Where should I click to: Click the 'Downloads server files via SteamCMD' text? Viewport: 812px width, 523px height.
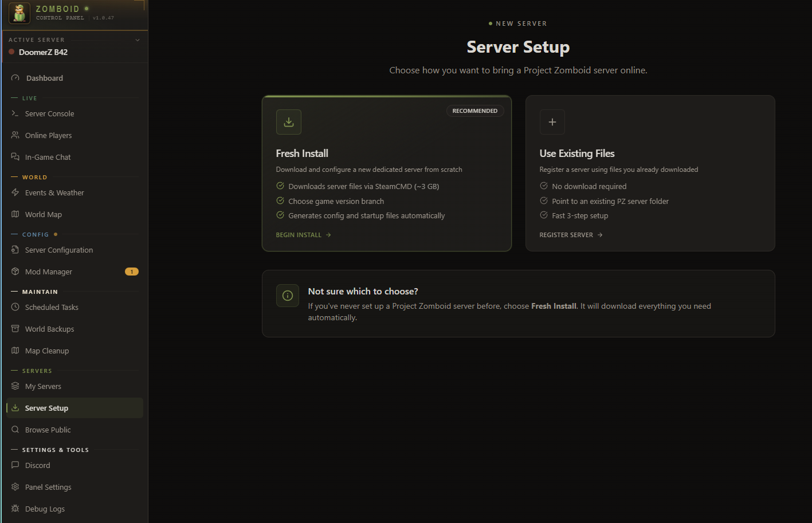pos(364,186)
